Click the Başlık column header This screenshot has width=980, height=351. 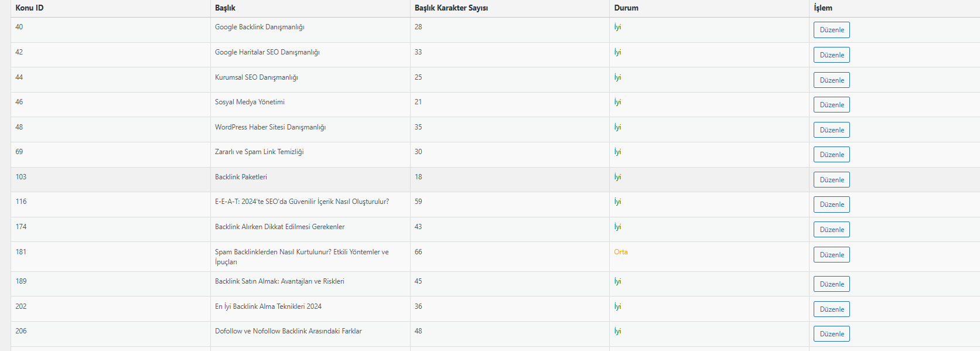pos(225,8)
